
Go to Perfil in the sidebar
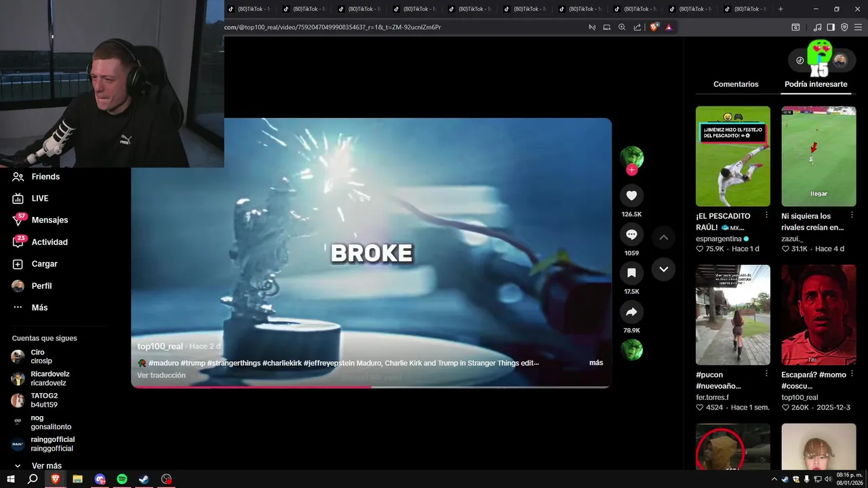tap(32, 285)
